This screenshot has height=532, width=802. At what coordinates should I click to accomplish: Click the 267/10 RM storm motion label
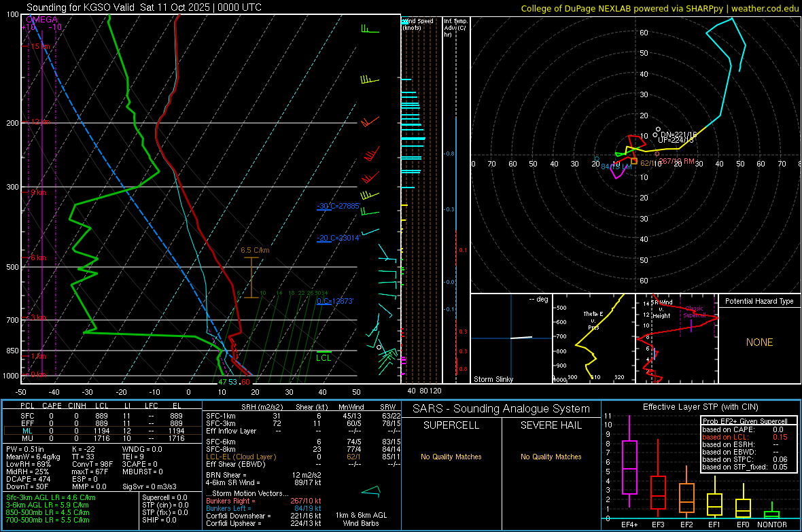(676, 161)
